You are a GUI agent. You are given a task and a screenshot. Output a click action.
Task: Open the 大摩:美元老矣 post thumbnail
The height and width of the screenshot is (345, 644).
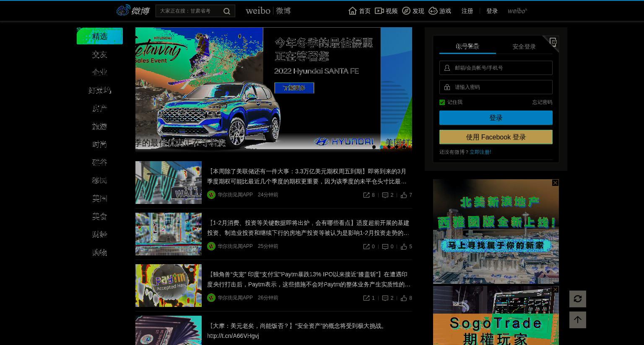point(169,330)
